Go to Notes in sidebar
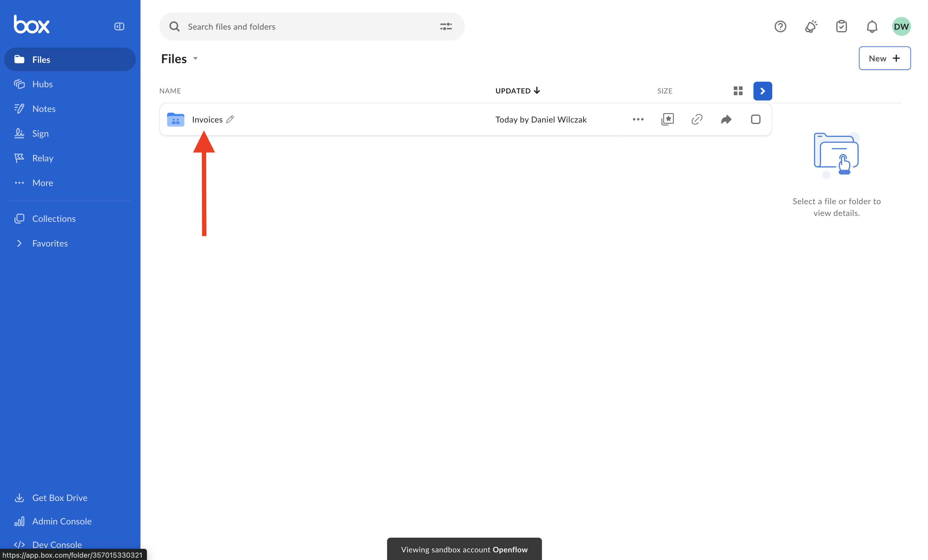 click(44, 109)
